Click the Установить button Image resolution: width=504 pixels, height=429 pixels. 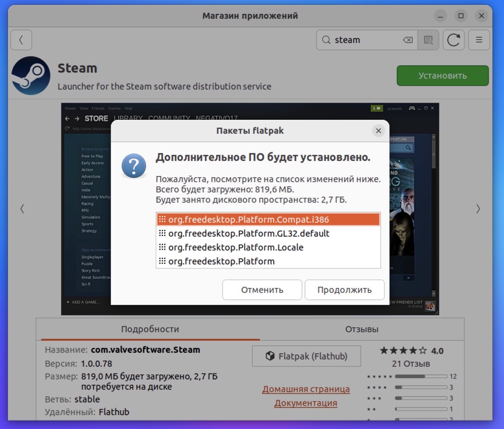click(443, 76)
